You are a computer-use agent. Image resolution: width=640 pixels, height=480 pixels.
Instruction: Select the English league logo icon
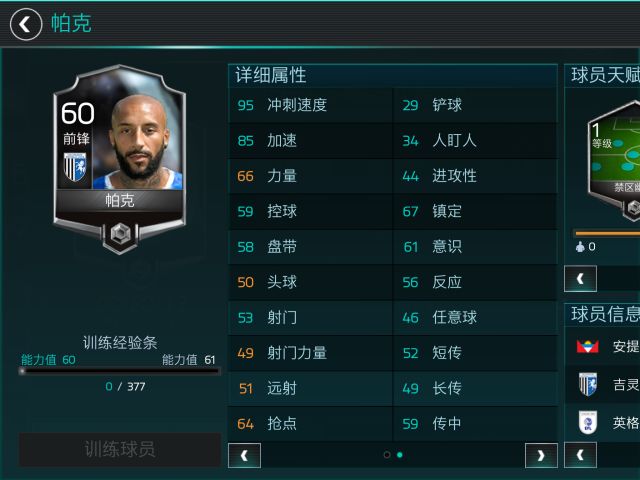click(x=588, y=422)
